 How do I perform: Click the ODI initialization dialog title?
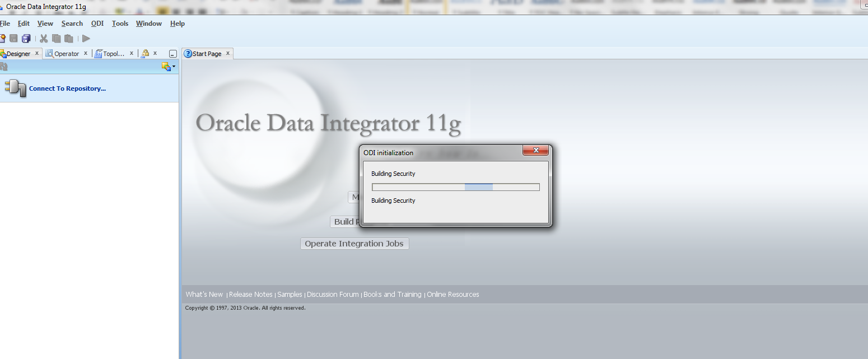coord(389,152)
